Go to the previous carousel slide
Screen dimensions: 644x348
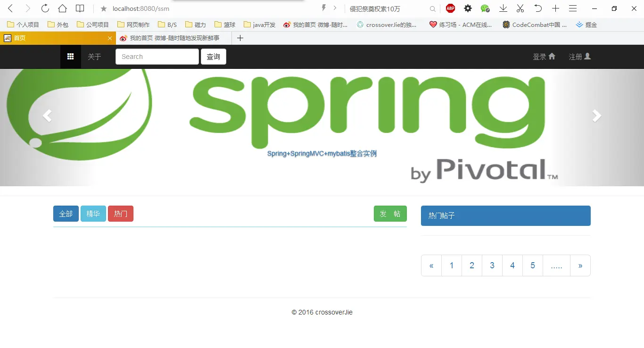point(47,116)
